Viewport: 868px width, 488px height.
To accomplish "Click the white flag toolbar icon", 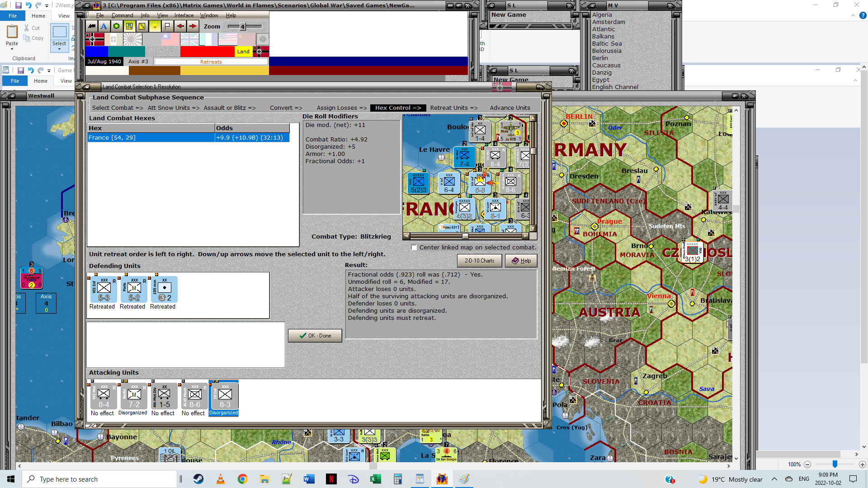I will [167, 26].
